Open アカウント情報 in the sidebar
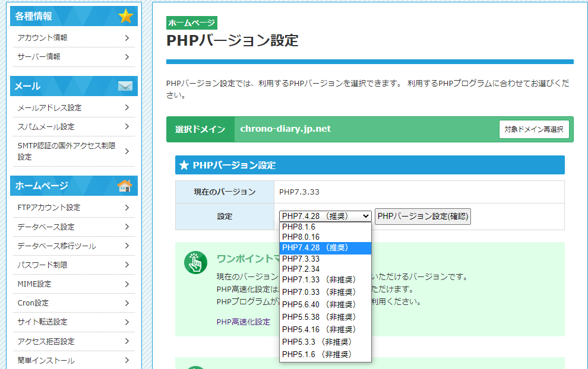This screenshot has height=369, width=588. pos(74,38)
